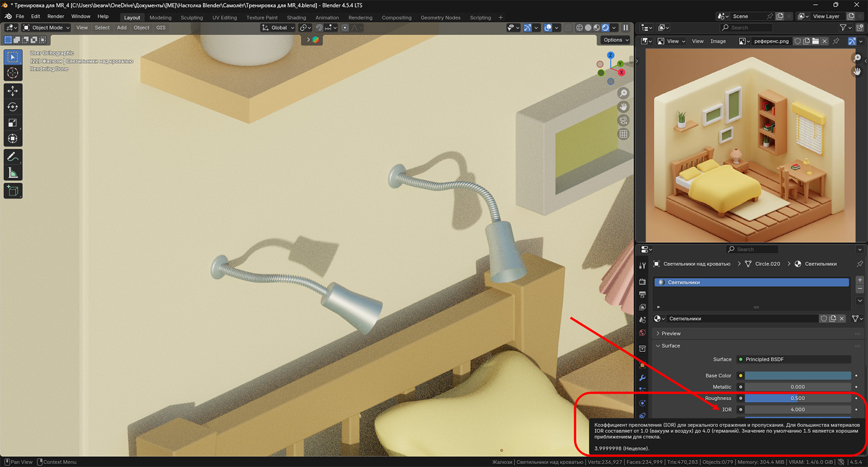The height and width of the screenshot is (467, 868).
Task: Expand the Preview panel
Action: coord(671,333)
